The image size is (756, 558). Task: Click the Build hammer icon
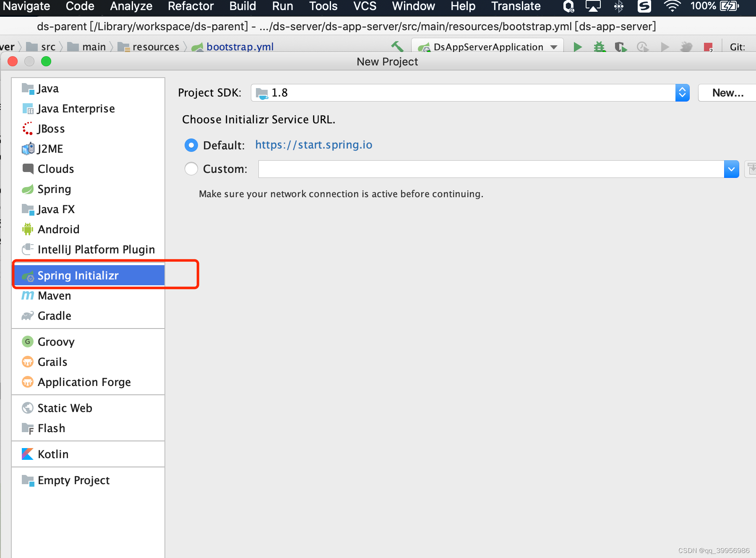397,47
